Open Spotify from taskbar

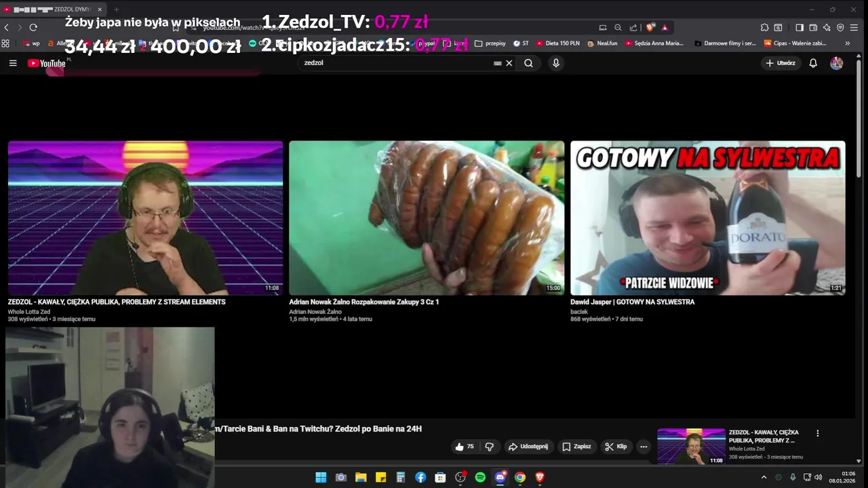[480, 477]
